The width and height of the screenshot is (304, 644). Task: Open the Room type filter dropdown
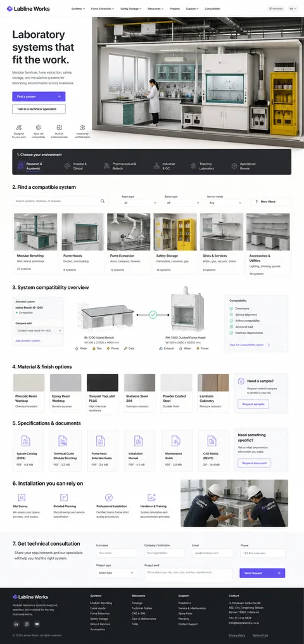[139, 203]
